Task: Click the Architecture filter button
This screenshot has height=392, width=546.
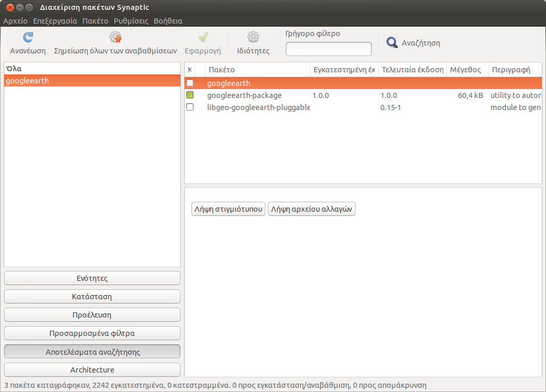Action: (92, 370)
